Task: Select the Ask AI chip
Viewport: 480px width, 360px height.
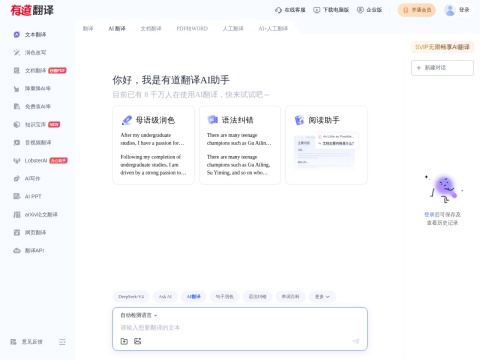Action: click(165, 296)
